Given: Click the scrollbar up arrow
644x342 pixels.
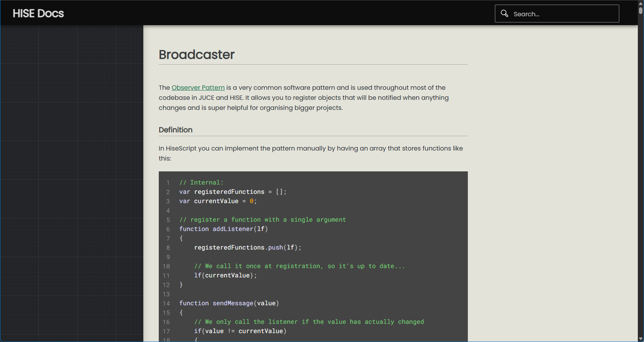Looking at the screenshot, I should (x=641, y=3).
